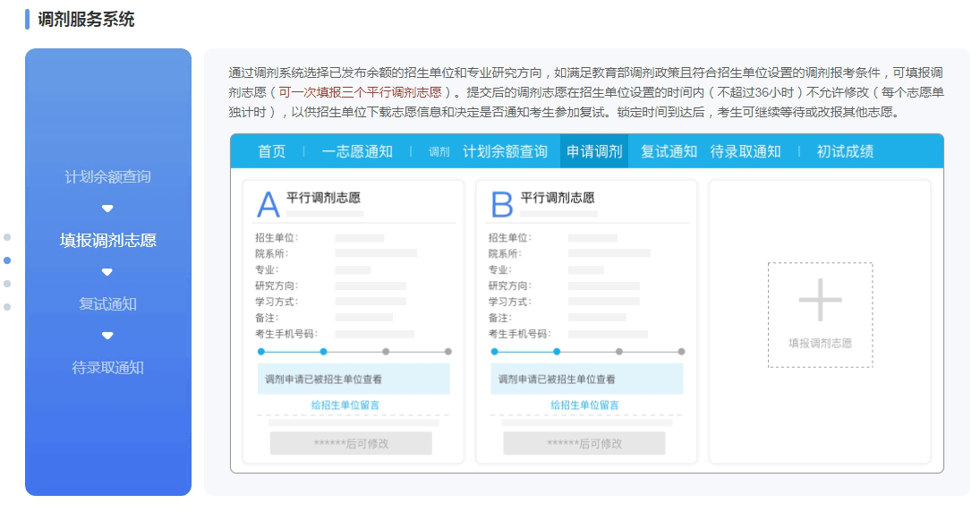Click 后可修改 button in card A
Viewport: 980px width, 512px height.
[x=351, y=443]
